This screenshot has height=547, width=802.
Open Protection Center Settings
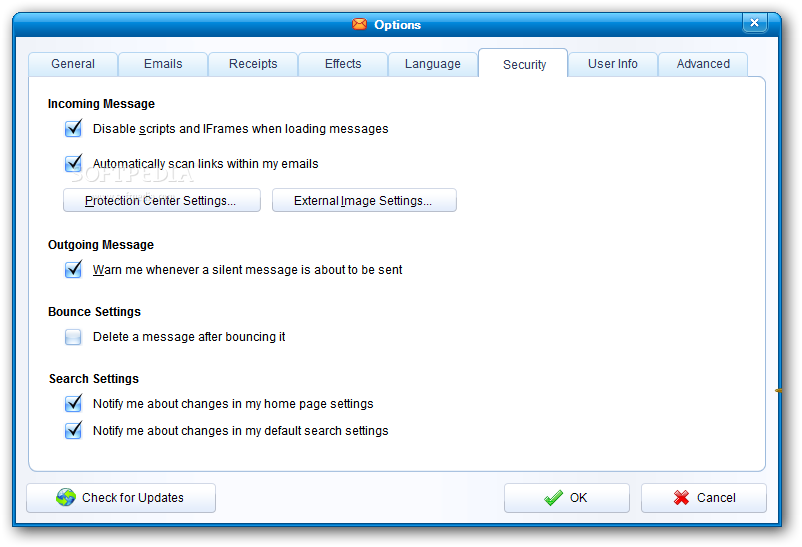pos(162,200)
